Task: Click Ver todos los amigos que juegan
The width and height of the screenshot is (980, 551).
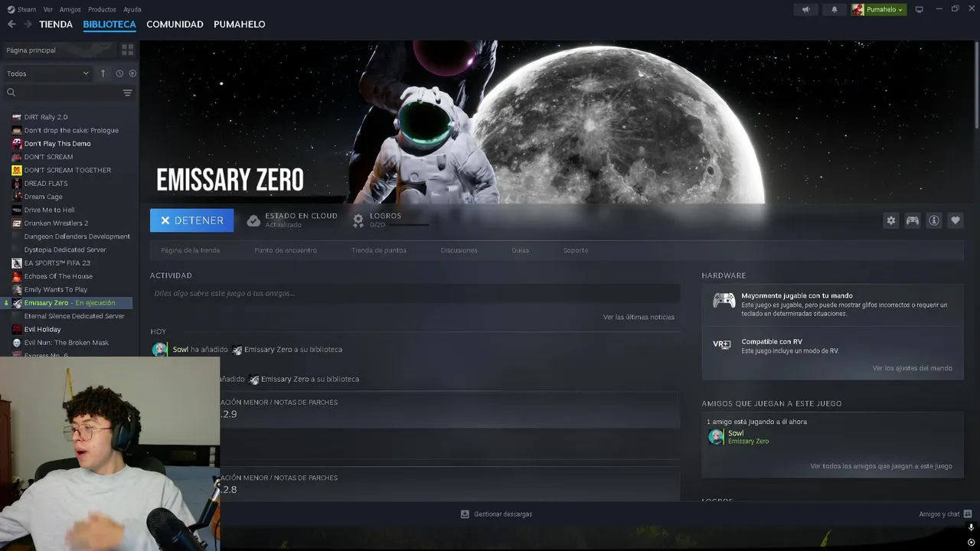Action: (x=881, y=466)
